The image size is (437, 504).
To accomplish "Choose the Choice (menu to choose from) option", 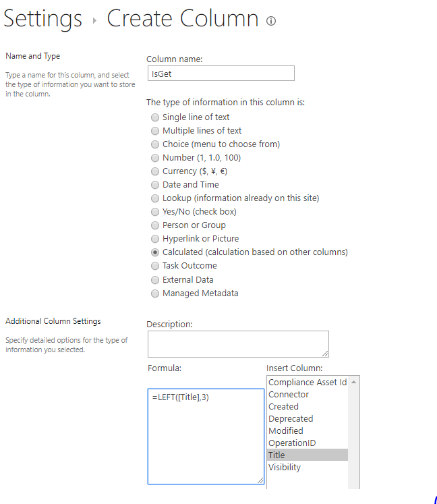I will [x=155, y=144].
